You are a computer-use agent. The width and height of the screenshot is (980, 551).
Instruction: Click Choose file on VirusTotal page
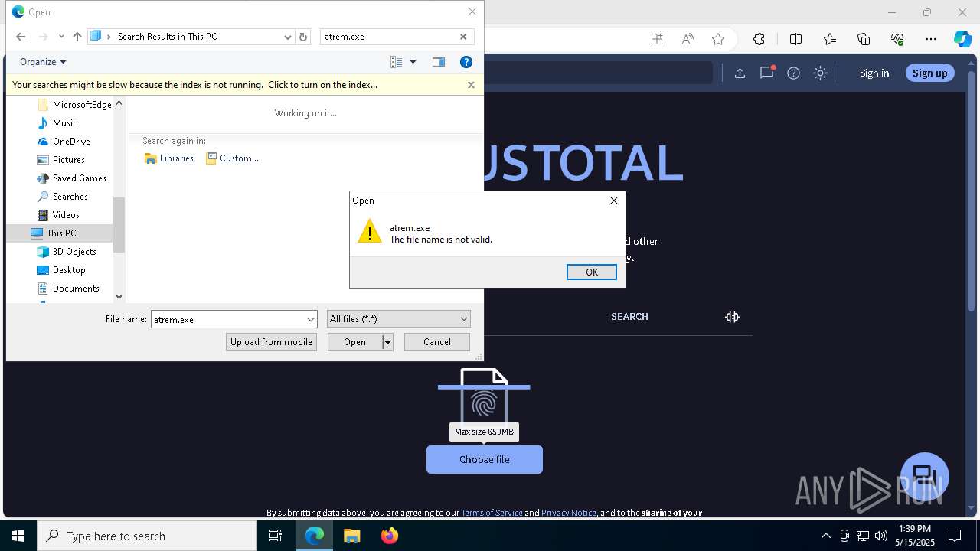[x=485, y=460]
